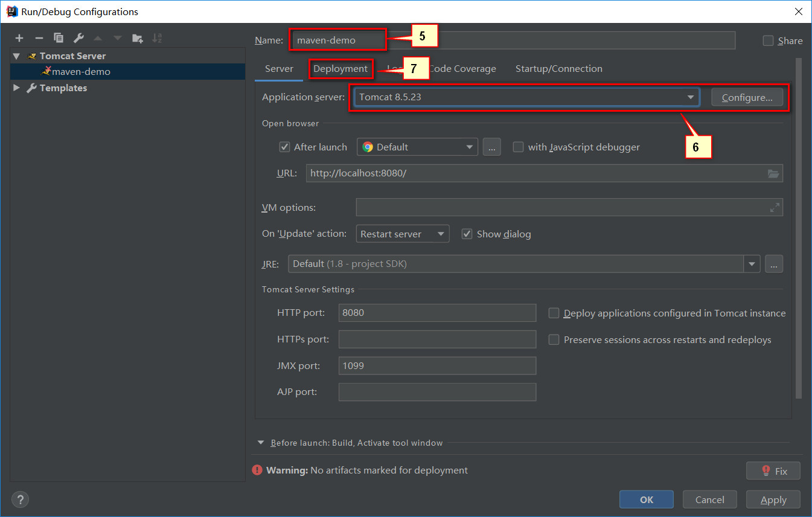Open edit templates wrench in toolbar

(x=78, y=38)
